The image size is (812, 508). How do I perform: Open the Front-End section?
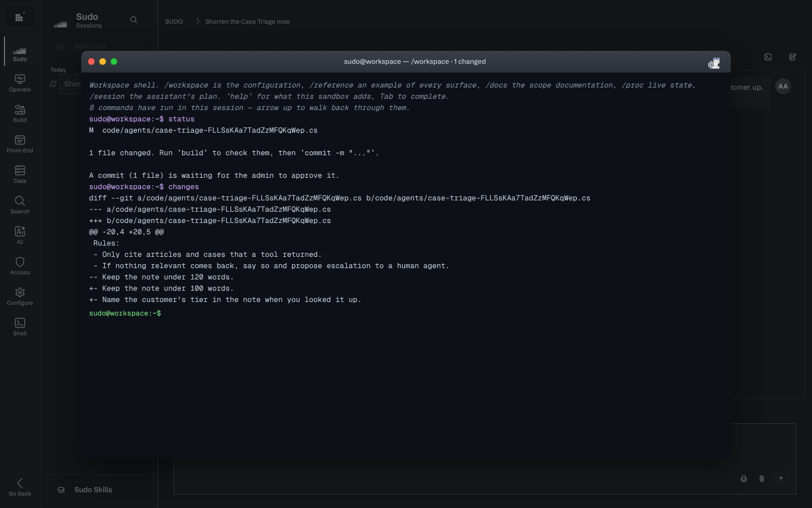click(20, 144)
